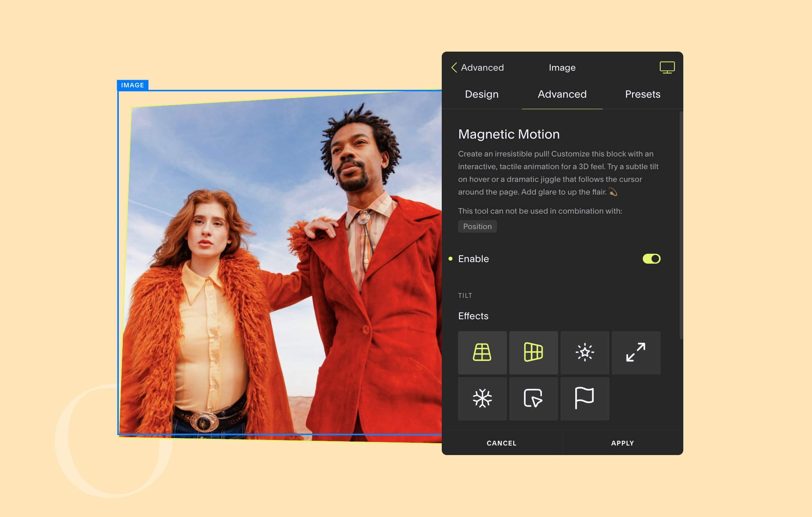Click the CANCEL button
Image resolution: width=812 pixels, height=517 pixels.
click(x=501, y=443)
